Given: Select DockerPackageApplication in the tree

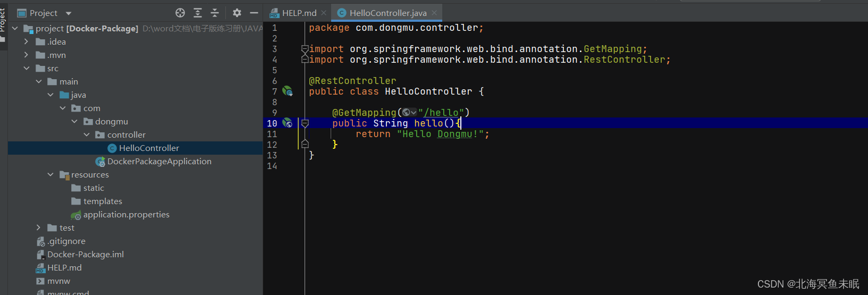Looking at the screenshot, I should coord(159,161).
